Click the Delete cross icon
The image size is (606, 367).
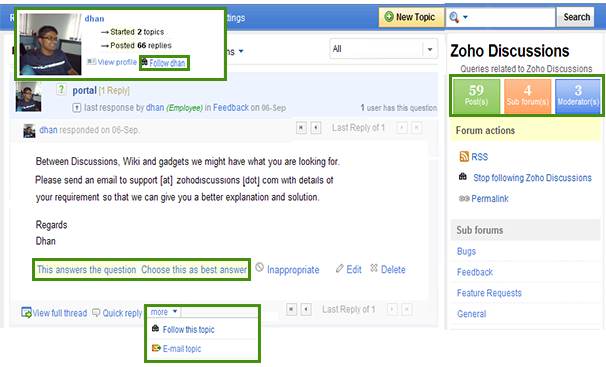(374, 268)
